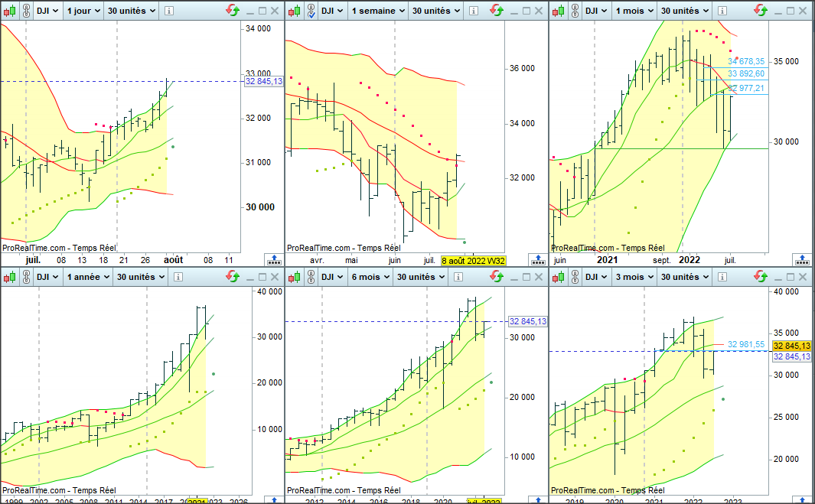Click '30 000' on 1 jour price axis
815x504 pixels.
pos(260,207)
